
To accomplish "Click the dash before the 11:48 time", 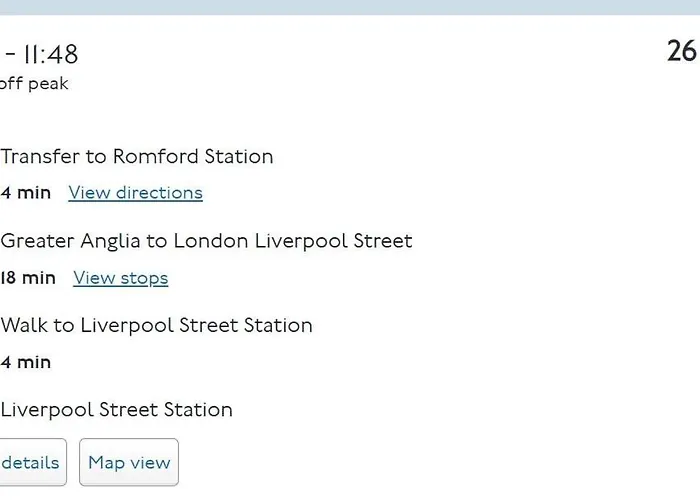I will coord(10,55).
